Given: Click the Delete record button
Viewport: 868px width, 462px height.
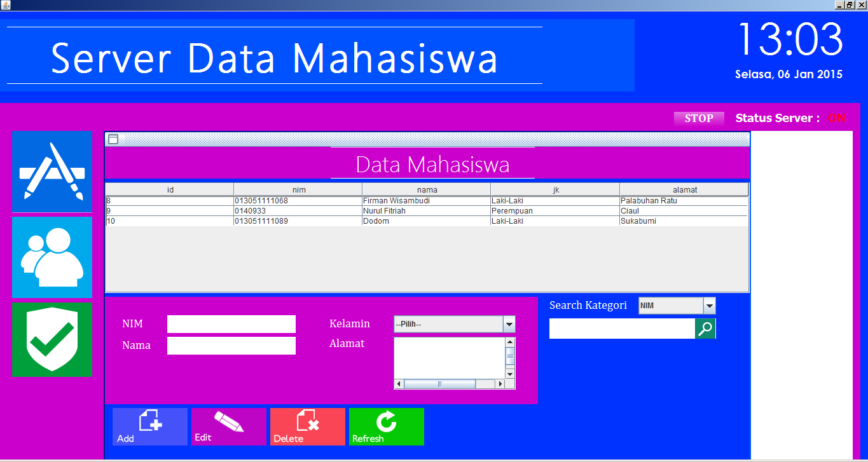Looking at the screenshot, I should coord(308,426).
